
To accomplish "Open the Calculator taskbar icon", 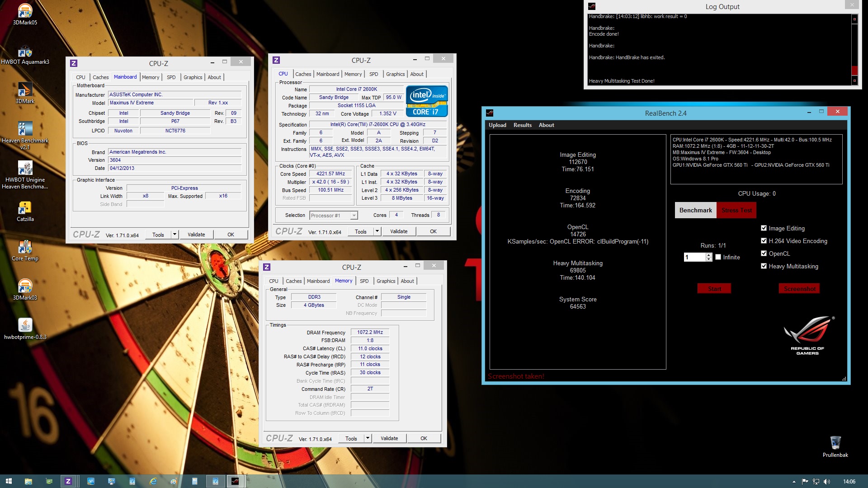I will 194,481.
